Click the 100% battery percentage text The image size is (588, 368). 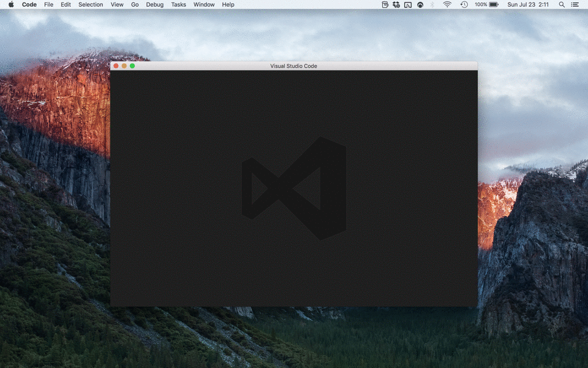[x=481, y=4]
